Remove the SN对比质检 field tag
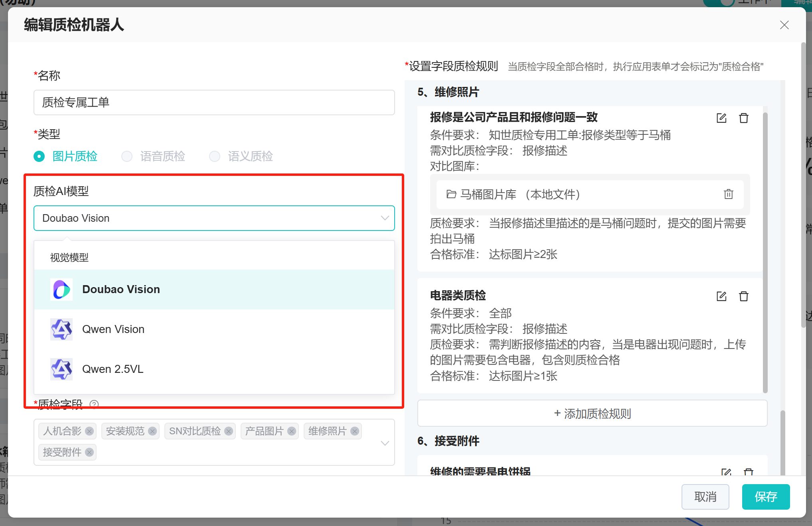 pos(229,431)
